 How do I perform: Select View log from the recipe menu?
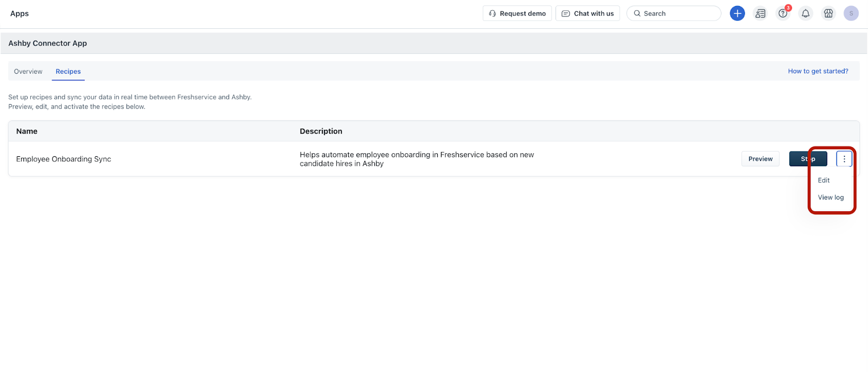point(831,198)
